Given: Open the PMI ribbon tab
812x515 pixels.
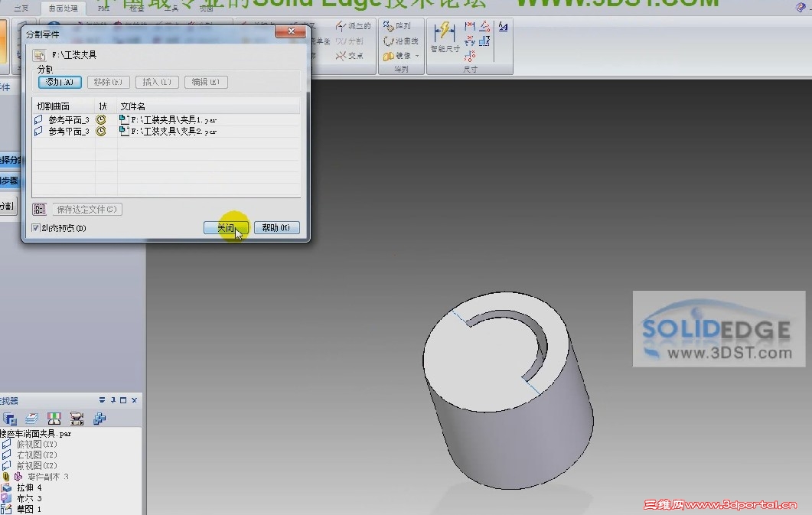Looking at the screenshot, I should (103, 8).
